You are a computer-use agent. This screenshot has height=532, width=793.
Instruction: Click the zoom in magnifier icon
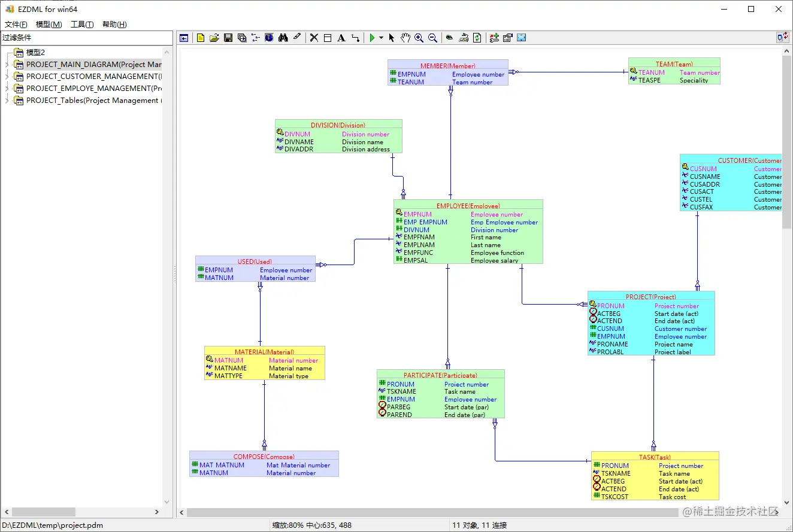click(419, 38)
